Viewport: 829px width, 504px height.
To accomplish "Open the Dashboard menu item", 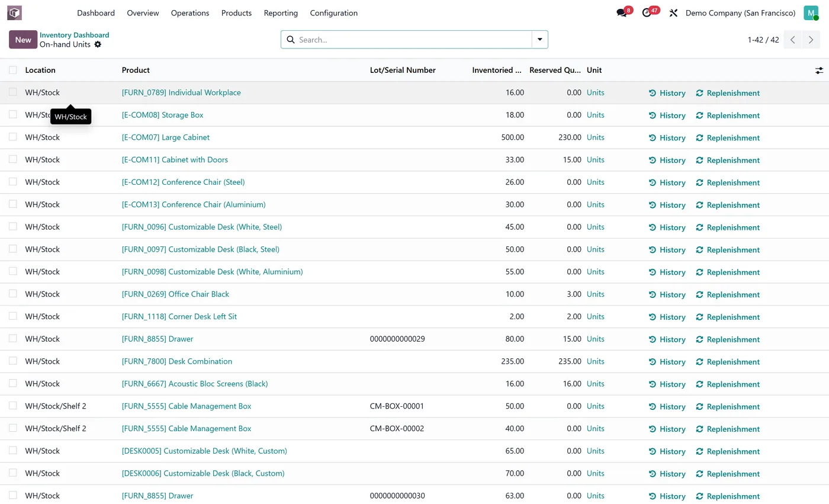I will [96, 12].
